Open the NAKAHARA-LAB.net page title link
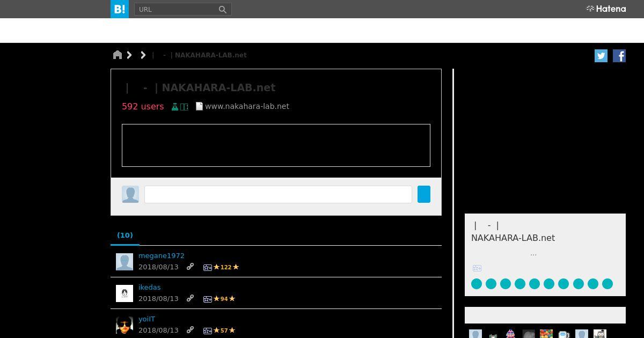Viewport: 644px width, 338px height. (x=218, y=87)
